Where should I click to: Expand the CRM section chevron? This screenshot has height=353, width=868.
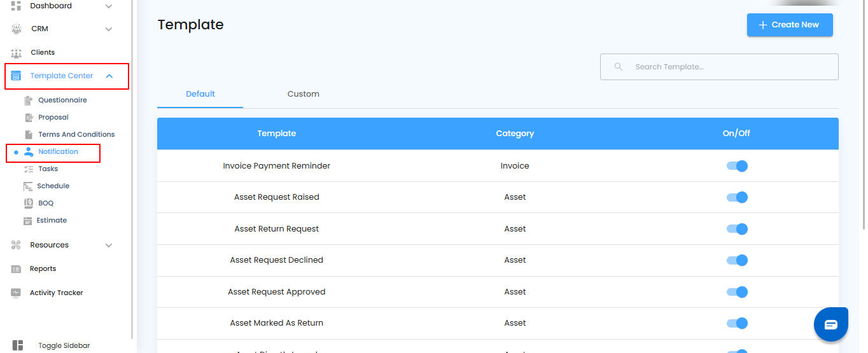[109, 29]
